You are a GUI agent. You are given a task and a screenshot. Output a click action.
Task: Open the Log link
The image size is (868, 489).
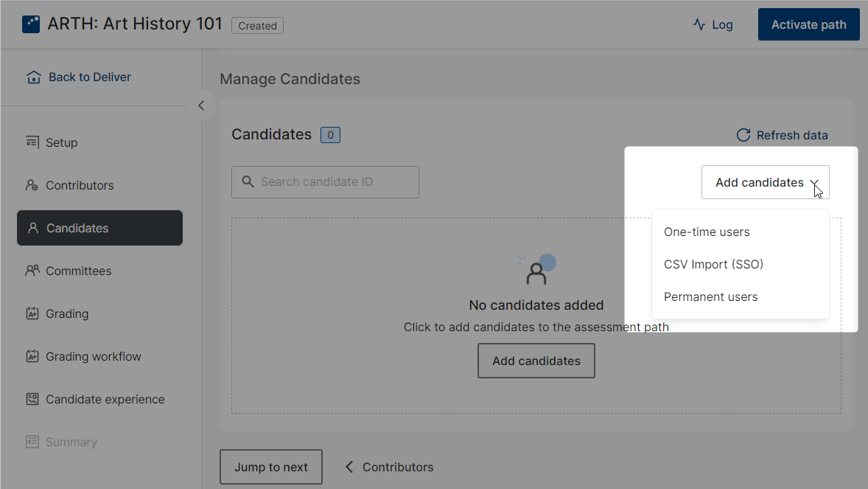coord(713,24)
